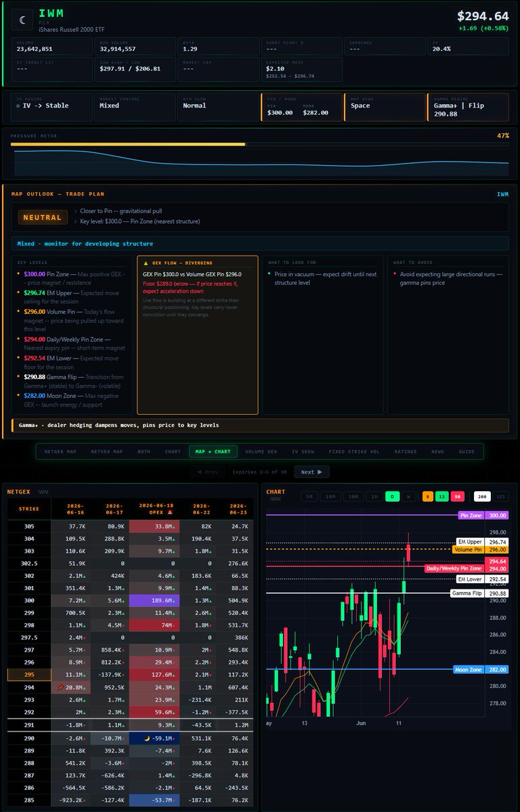This screenshot has width=520, height=812.
Task: Toggle the 5M chart timeframe
Action: point(308,496)
